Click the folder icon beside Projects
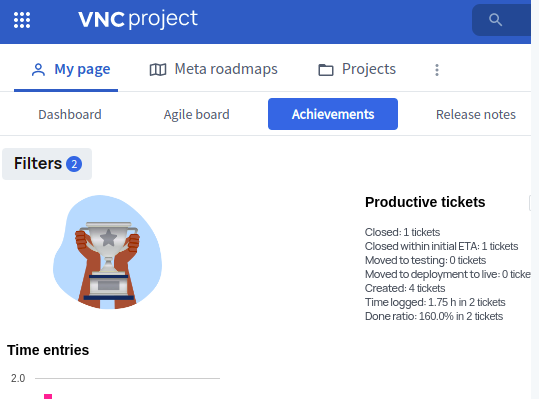539x399 pixels. [326, 70]
